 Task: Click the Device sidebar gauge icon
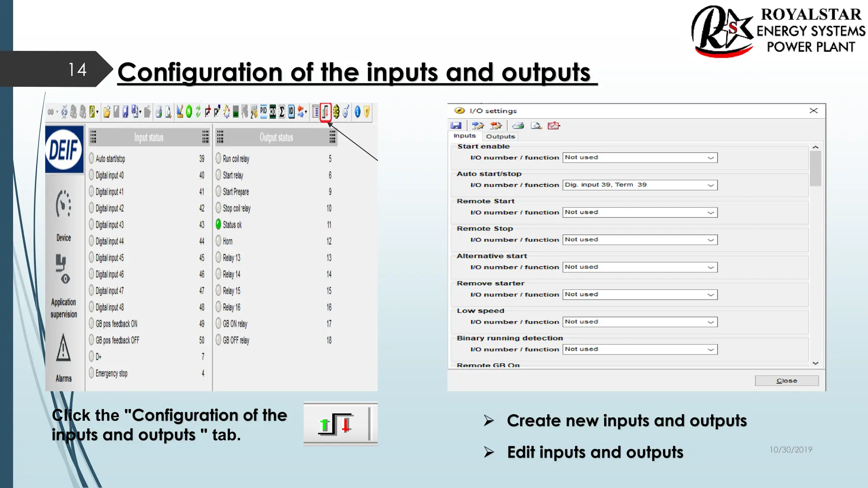64,204
